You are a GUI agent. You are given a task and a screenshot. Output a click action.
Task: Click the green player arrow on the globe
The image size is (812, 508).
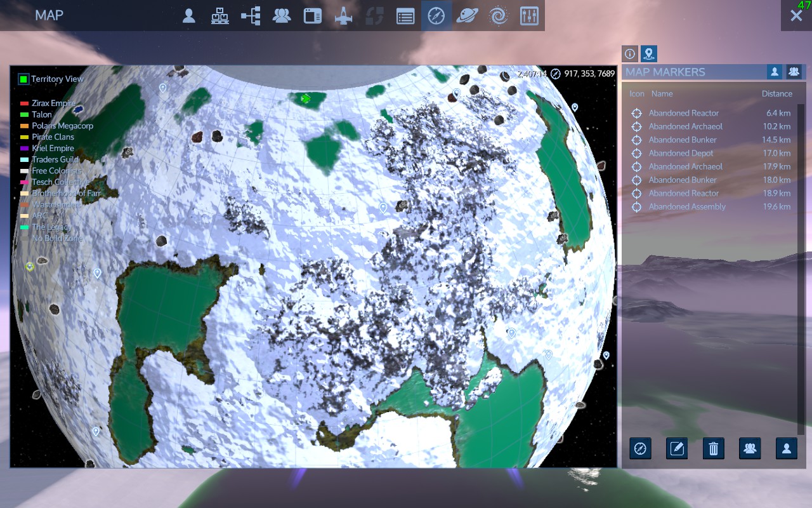point(306,98)
